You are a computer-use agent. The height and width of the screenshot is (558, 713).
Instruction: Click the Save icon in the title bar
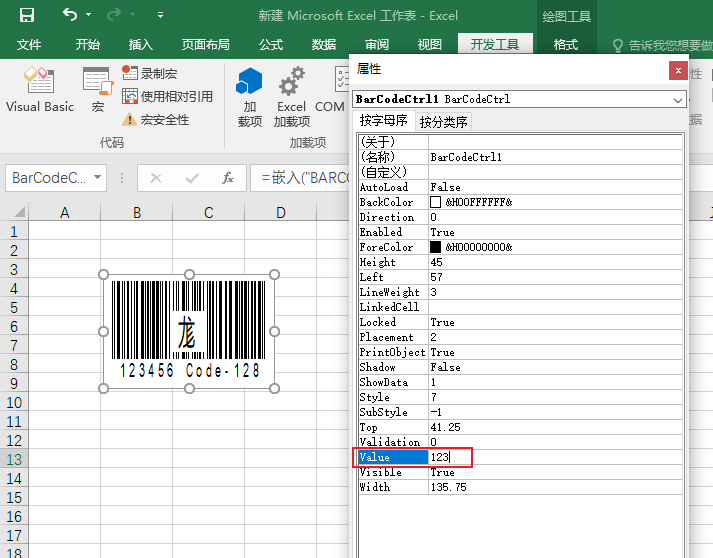click(x=27, y=15)
